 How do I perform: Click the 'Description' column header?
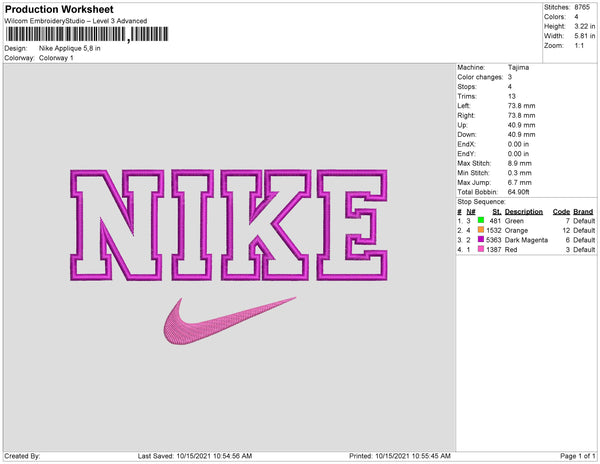pos(524,212)
